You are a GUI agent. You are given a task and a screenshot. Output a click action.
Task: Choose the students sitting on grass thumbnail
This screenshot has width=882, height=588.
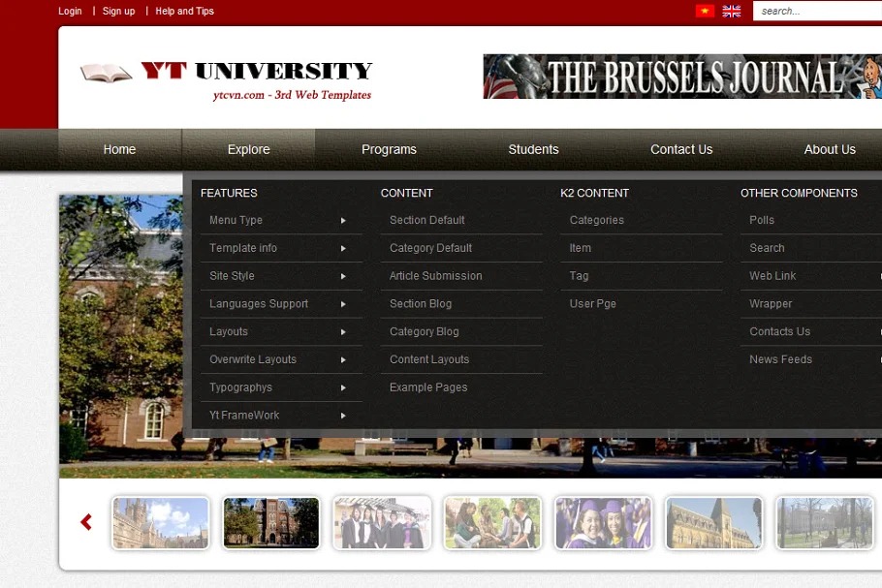coord(492,523)
